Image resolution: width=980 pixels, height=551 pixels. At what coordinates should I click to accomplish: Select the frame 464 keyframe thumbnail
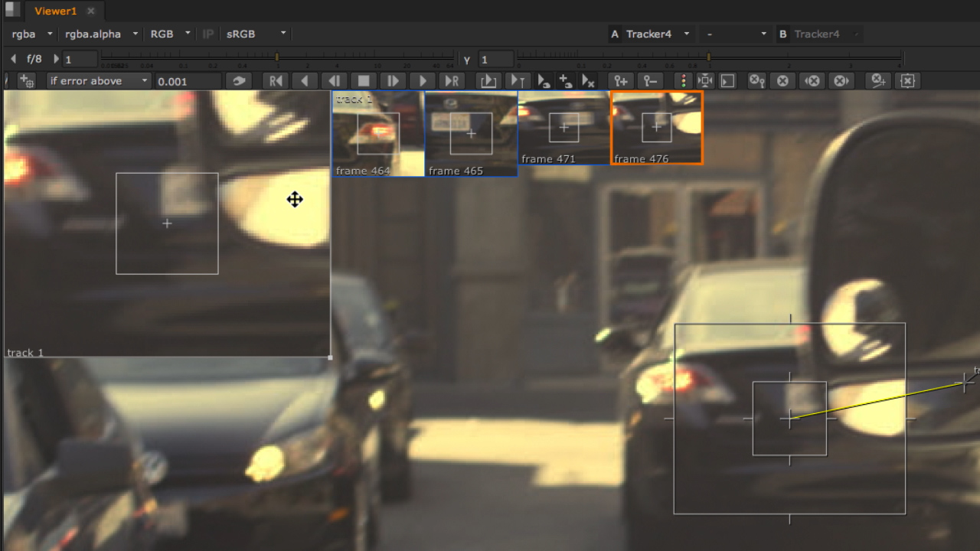pos(378,135)
